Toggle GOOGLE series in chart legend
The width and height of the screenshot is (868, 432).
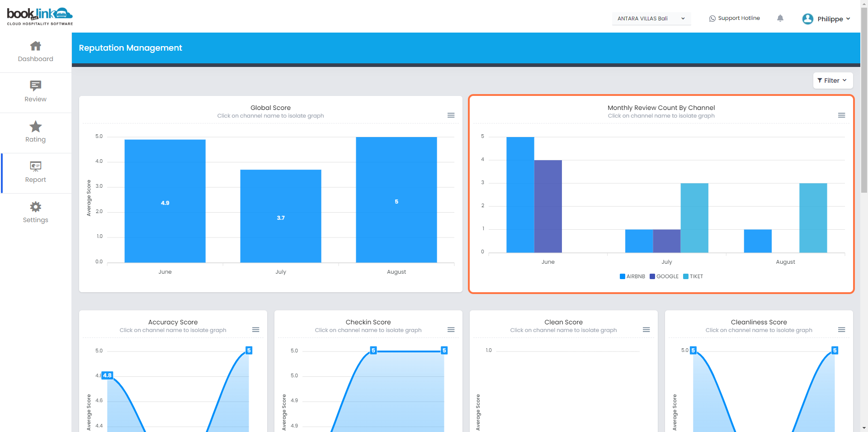click(x=664, y=276)
